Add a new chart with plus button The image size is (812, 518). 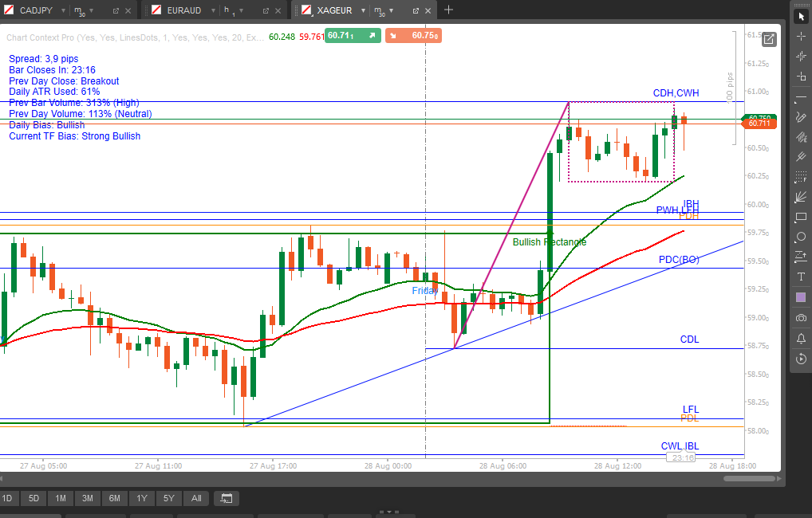[448, 10]
